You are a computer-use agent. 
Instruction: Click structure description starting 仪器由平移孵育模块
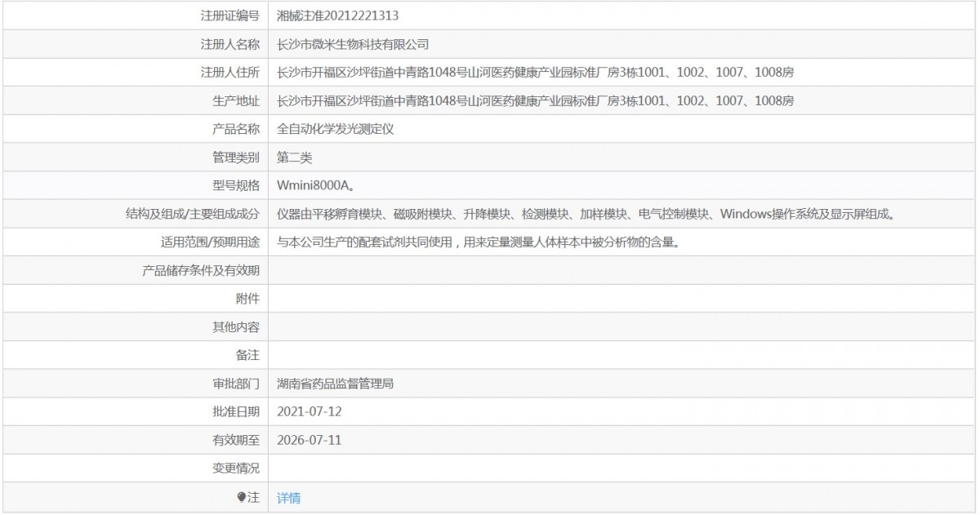[586, 214]
